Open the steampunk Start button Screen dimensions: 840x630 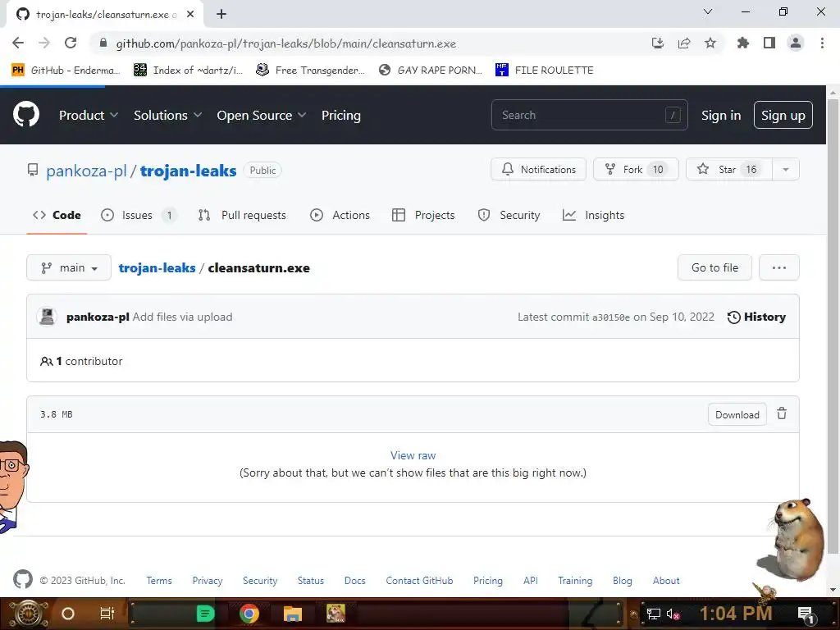(29, 614)
